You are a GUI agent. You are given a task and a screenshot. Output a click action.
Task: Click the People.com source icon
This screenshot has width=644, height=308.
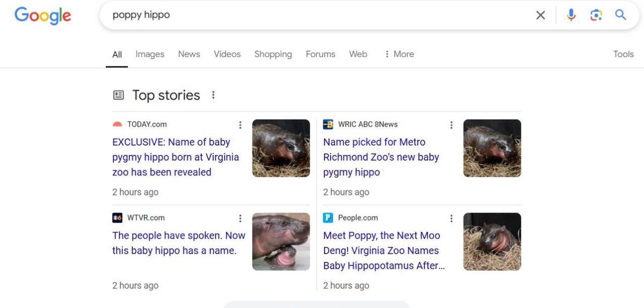(328, 218)
